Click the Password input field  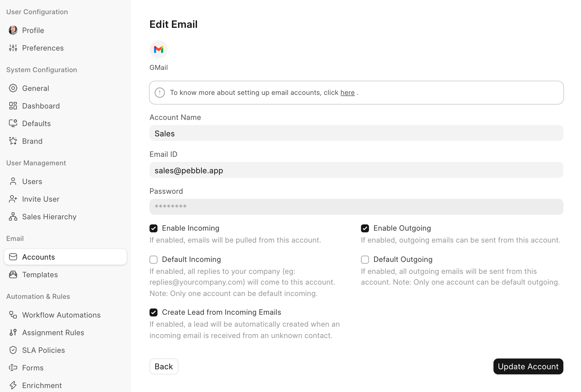356,207
